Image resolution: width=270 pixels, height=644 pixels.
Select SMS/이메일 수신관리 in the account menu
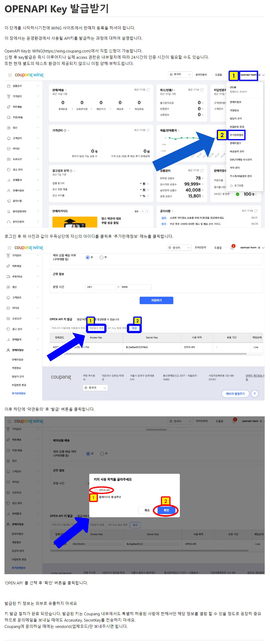coord(241,160)
